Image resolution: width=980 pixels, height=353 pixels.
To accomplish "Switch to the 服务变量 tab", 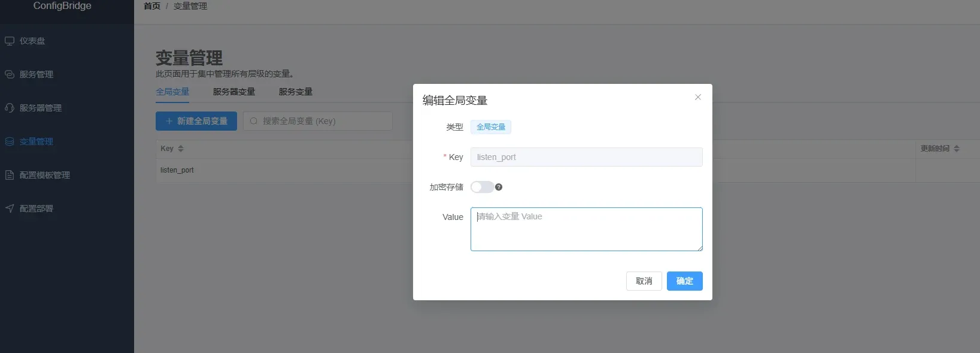I will (296, 92).
